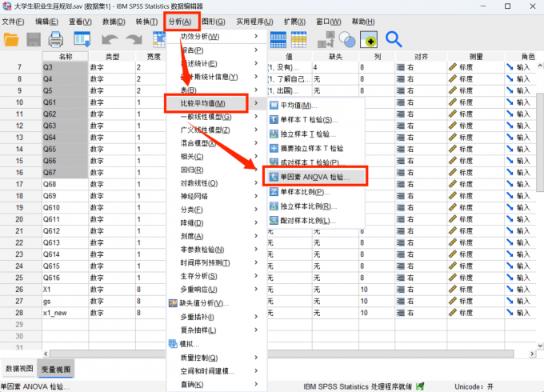This screenshot has width=544, height=392.
Task: Expand the 非参数检验(N) submenu
Action: [x=256, y=250]
